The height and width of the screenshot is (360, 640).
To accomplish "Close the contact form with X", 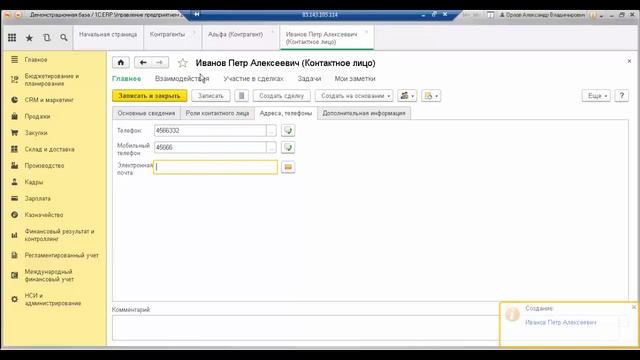I will click(629, 61).
